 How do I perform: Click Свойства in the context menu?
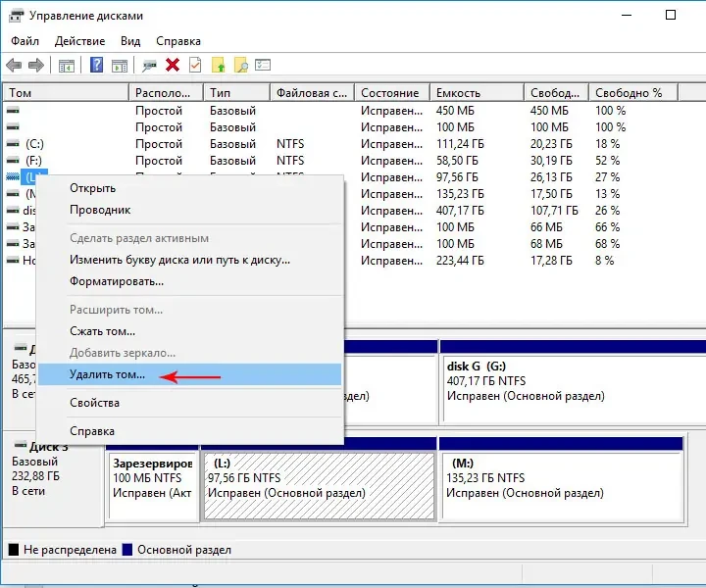[94, 403]
